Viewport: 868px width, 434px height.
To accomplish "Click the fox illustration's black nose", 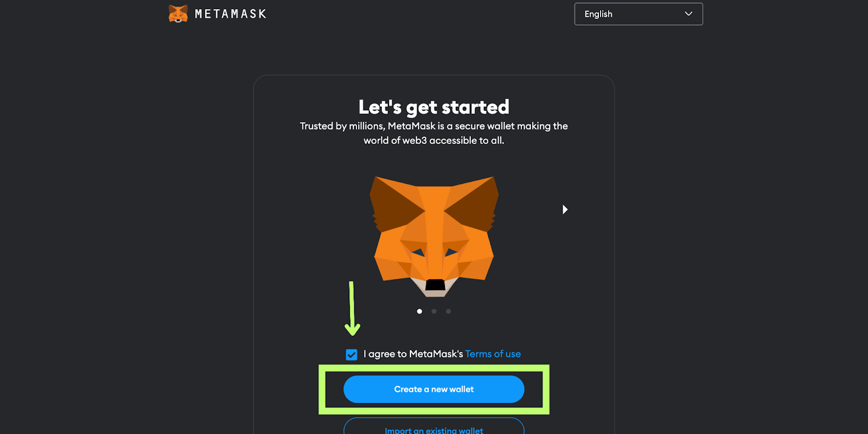I will pyautogui.click(x=435, y=285).
